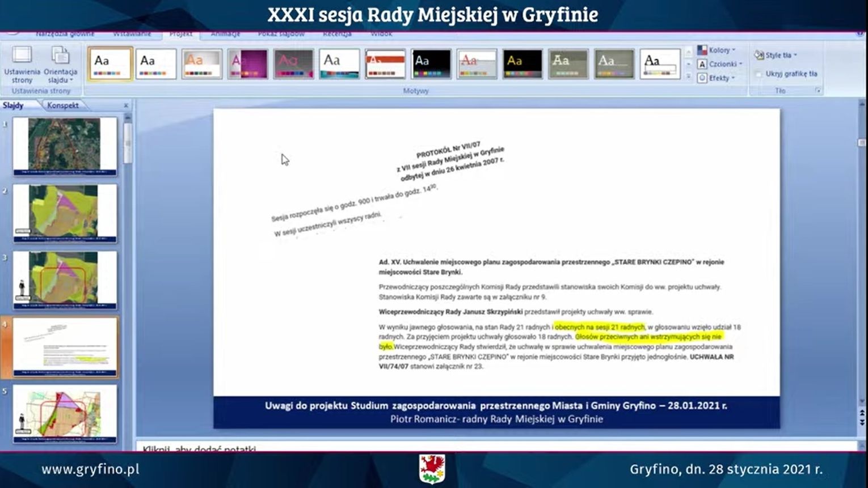Apply the black theme with yellow Aa

[x=522, y=63]
